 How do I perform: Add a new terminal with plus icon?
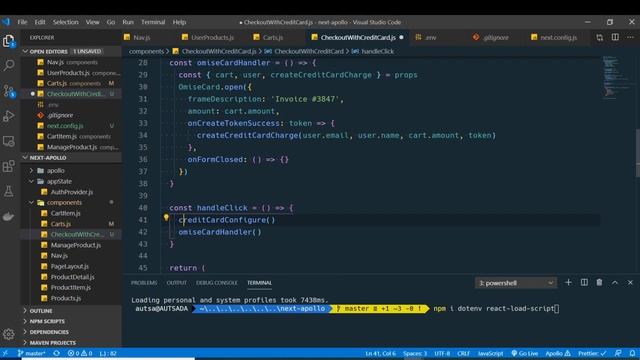pyautogui.click(x=568, y=282)
